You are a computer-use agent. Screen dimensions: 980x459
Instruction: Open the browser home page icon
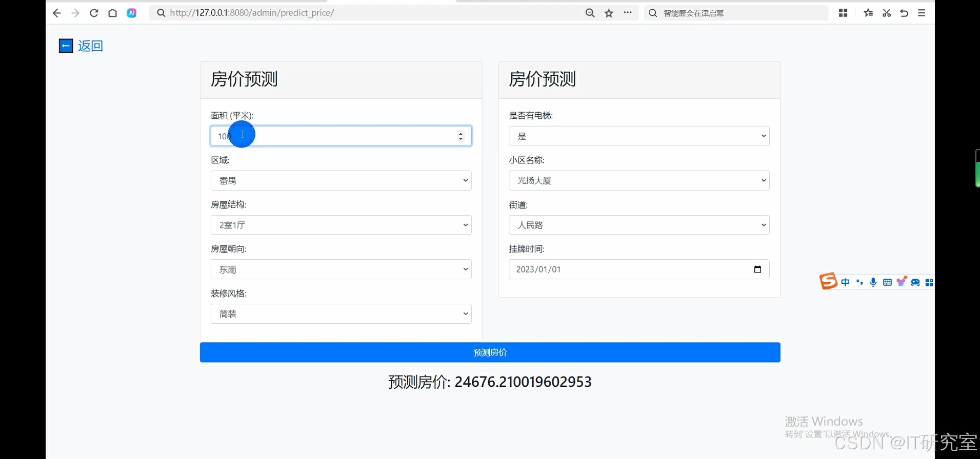coord(113,13)
